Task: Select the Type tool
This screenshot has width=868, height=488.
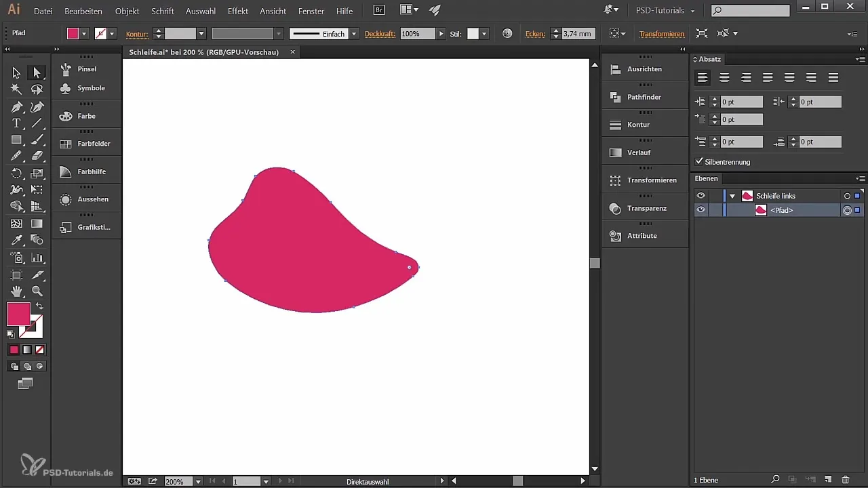Action: (x=16, y=123)
